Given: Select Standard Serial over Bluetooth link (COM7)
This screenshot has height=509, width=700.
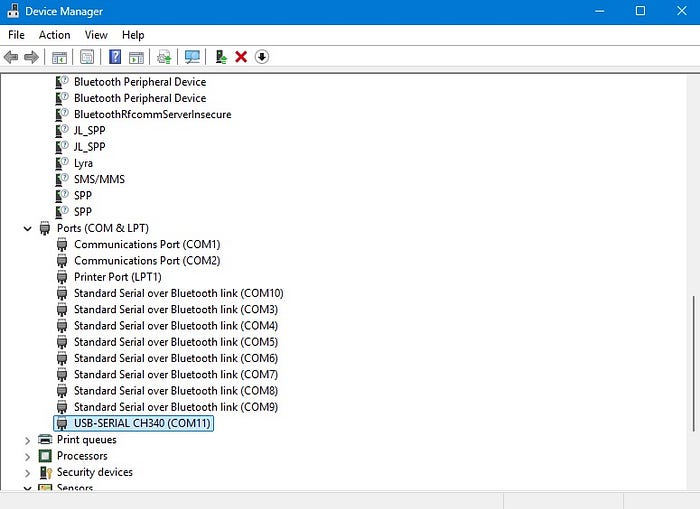Looking at the screenshot, I should (x=176, y=374).
